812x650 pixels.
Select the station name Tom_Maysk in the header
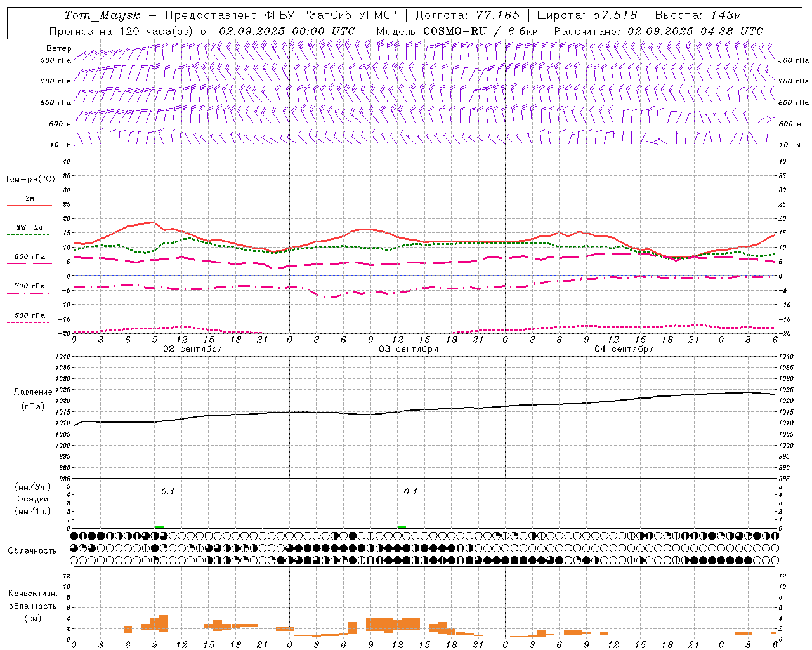tap(102, 15)
